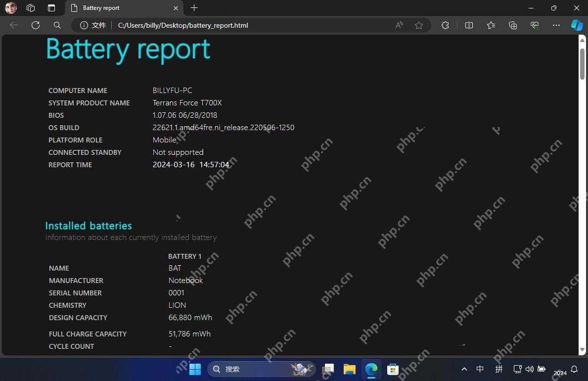
Task: Open Microsoft Edge taskbar icon
Action: coord(371,369)
